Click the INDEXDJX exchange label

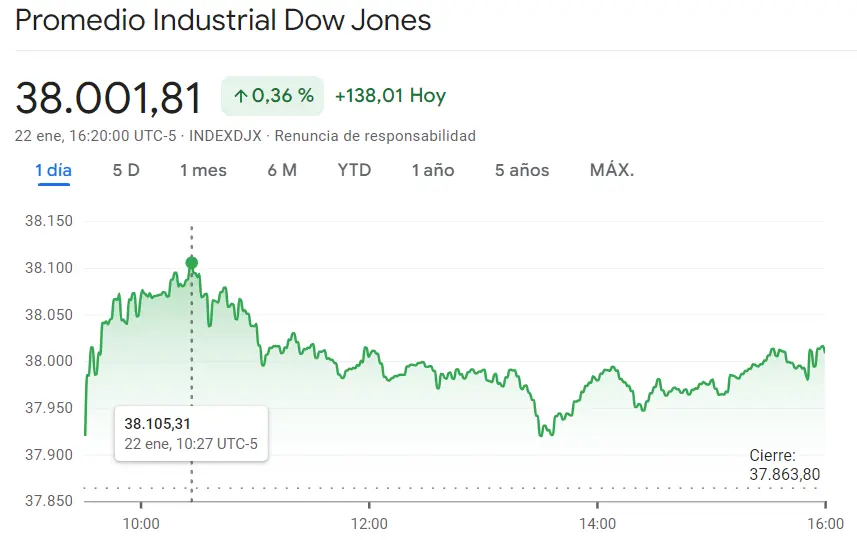225,136
